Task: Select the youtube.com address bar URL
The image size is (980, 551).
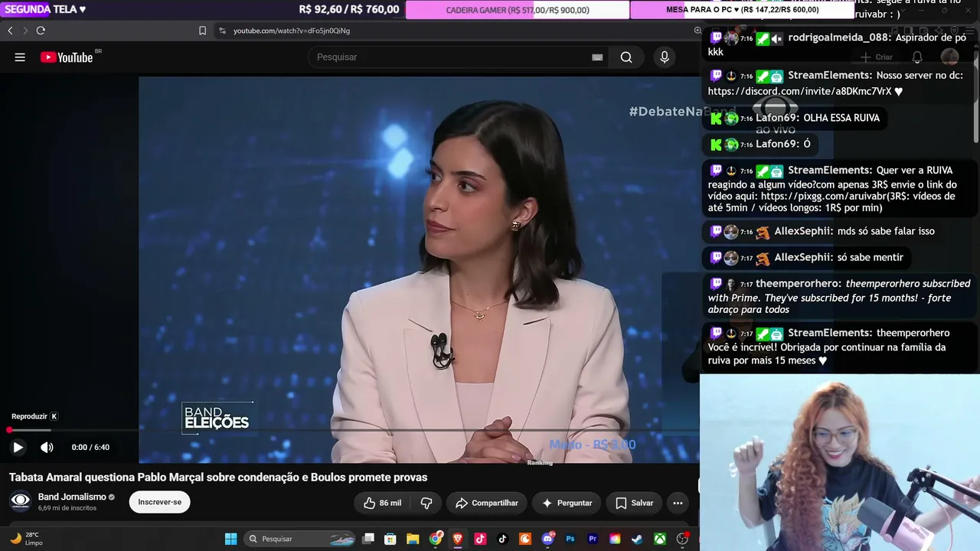Action: [292, 31]
